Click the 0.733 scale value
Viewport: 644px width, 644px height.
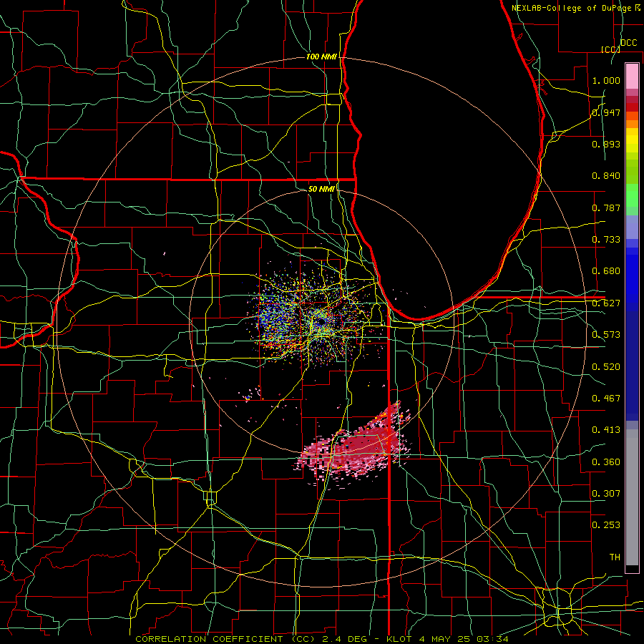pyautogui.click(x=606, y=240)
